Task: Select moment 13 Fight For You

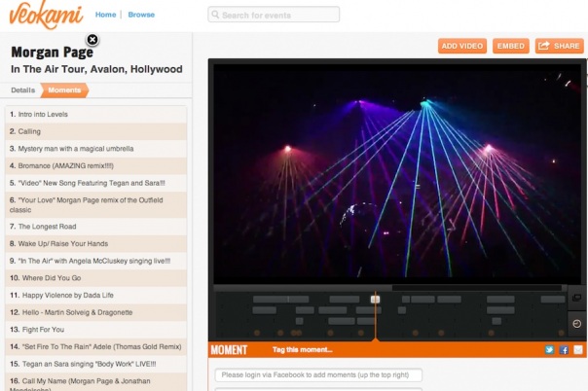Action: pos(96,330)
